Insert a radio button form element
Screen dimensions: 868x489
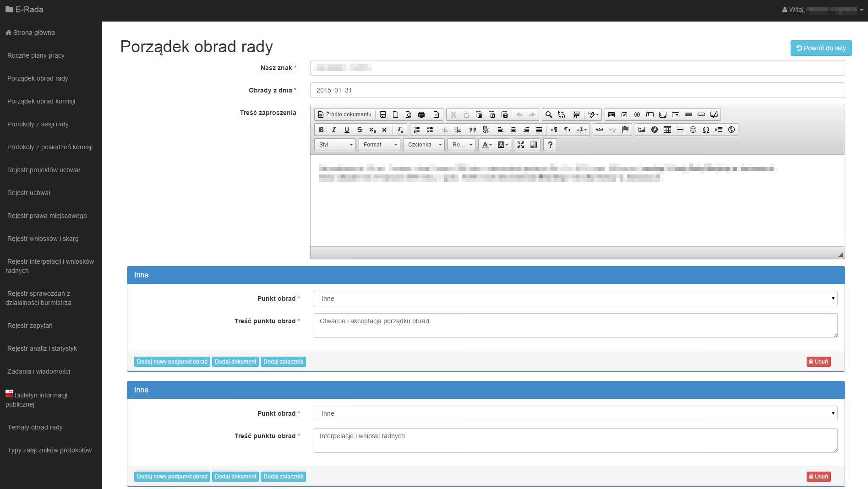tap(637, 114)
